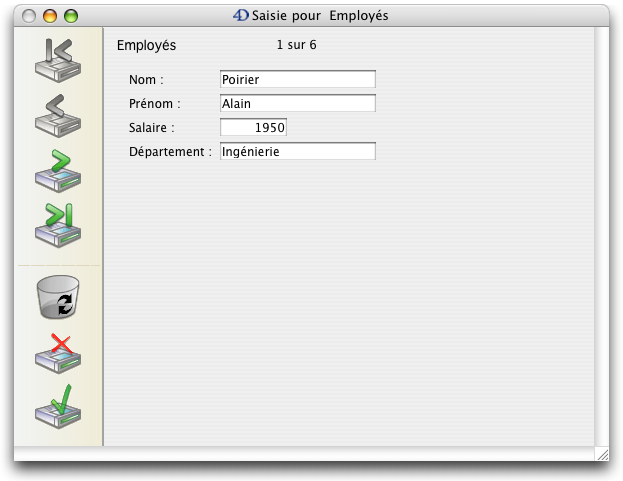Screen dimensions: 623x481
Task: Click the 'Salaire :' label
Action: [151, 127]
